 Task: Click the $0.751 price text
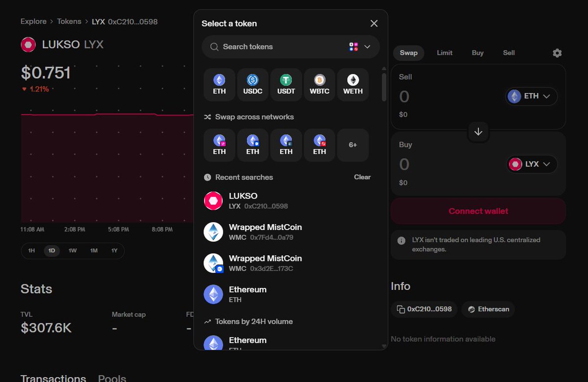pyautogui.click(x=46, y=73)
